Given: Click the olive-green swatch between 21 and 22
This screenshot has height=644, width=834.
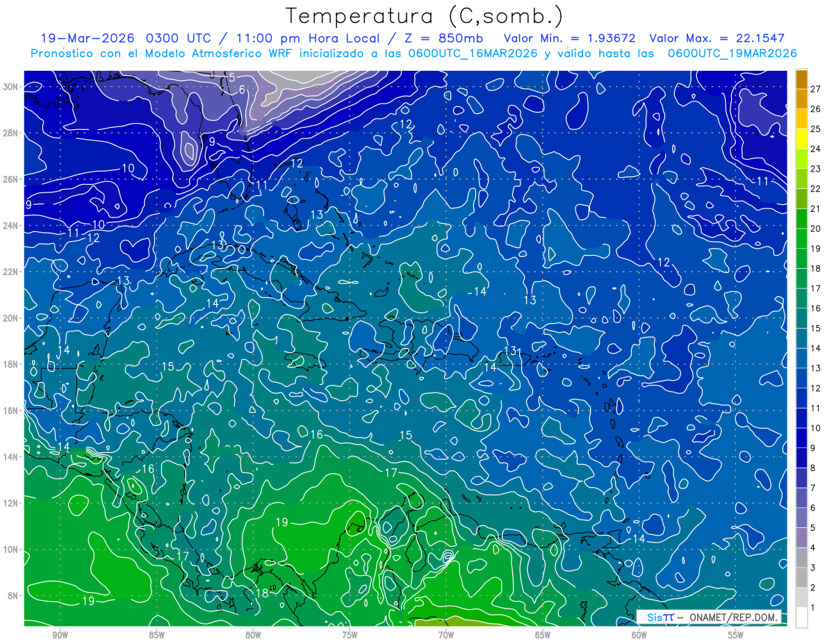Looking at the screenshot, I should tap(801, 198).
